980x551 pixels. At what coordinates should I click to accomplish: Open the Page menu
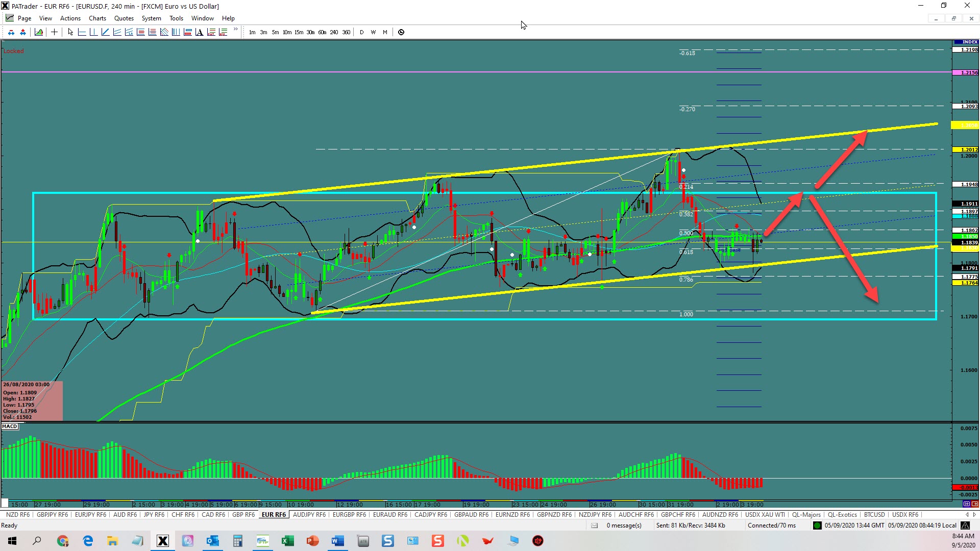tap(24, 18)
